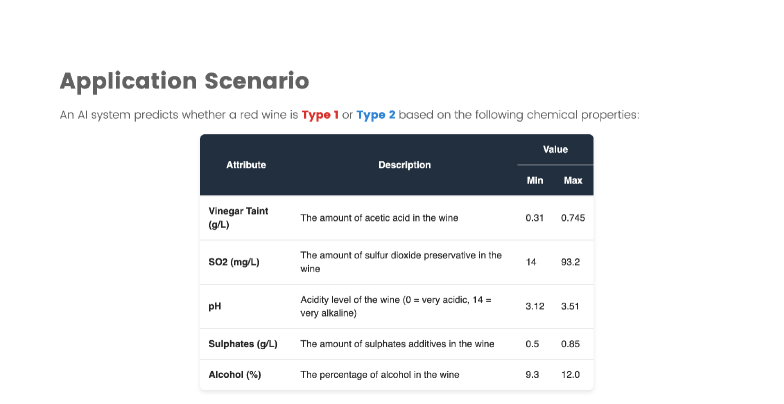
Task: Select the Alcohol (%) attribute cell
Action: click(235, 375)
